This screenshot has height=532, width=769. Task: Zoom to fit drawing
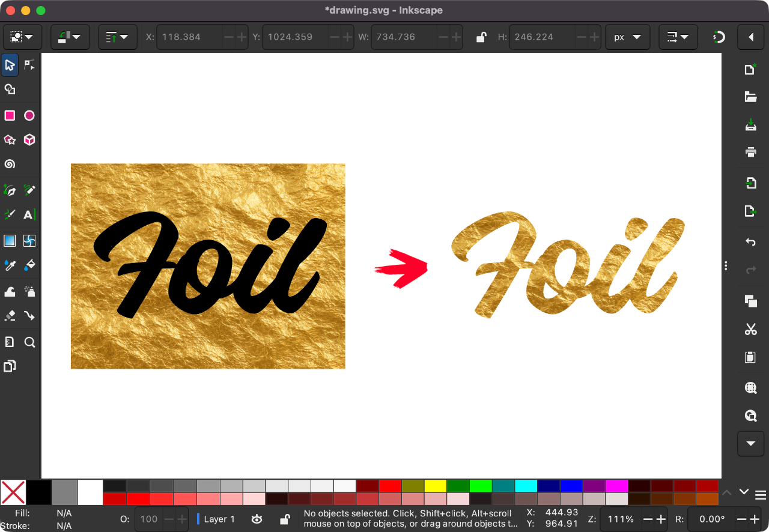[750, 416]
